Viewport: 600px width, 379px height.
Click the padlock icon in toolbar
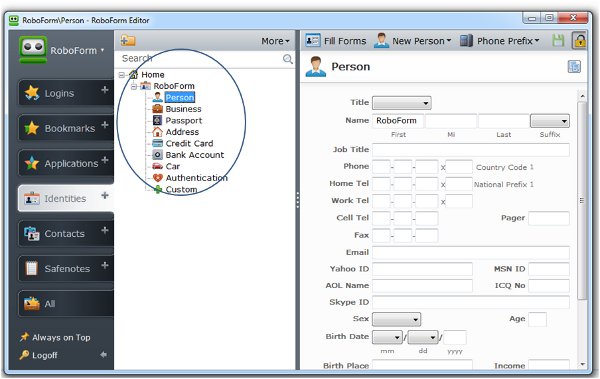click(579, 40)
